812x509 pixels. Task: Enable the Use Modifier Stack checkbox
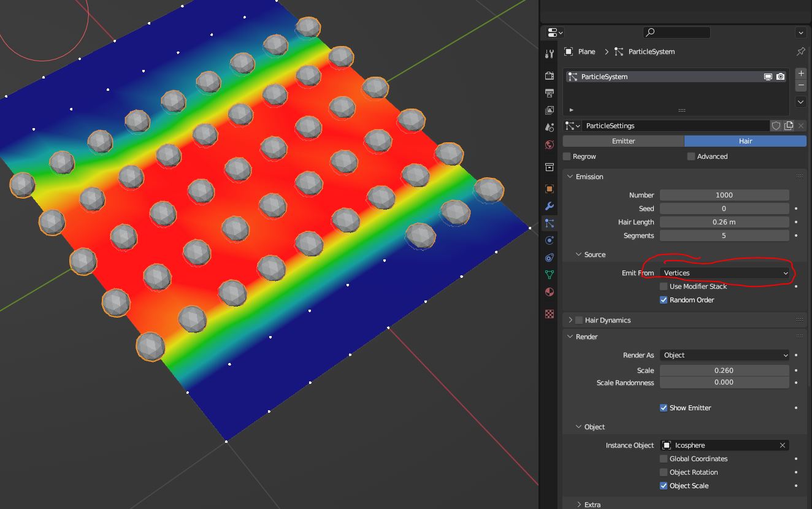[x=664, y=286]
